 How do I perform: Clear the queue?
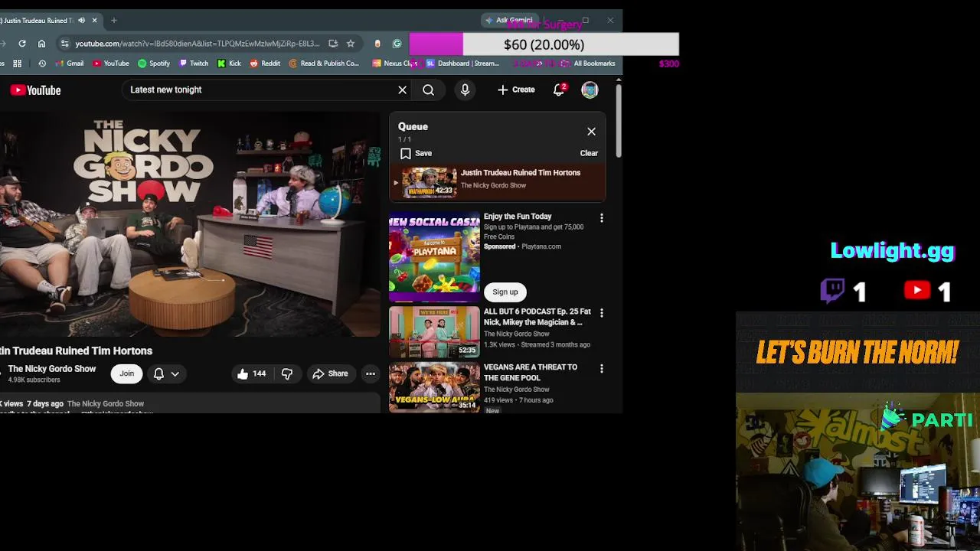(589, 153)
